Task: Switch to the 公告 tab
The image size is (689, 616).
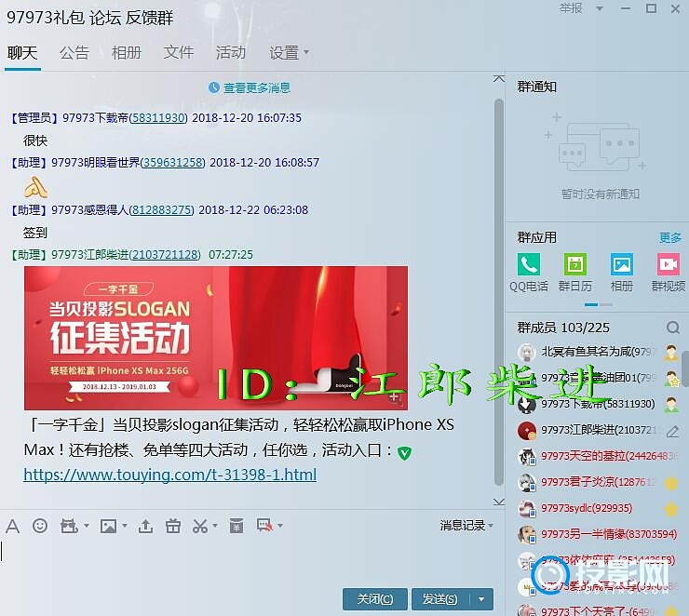Action: (x=74, y=53)
